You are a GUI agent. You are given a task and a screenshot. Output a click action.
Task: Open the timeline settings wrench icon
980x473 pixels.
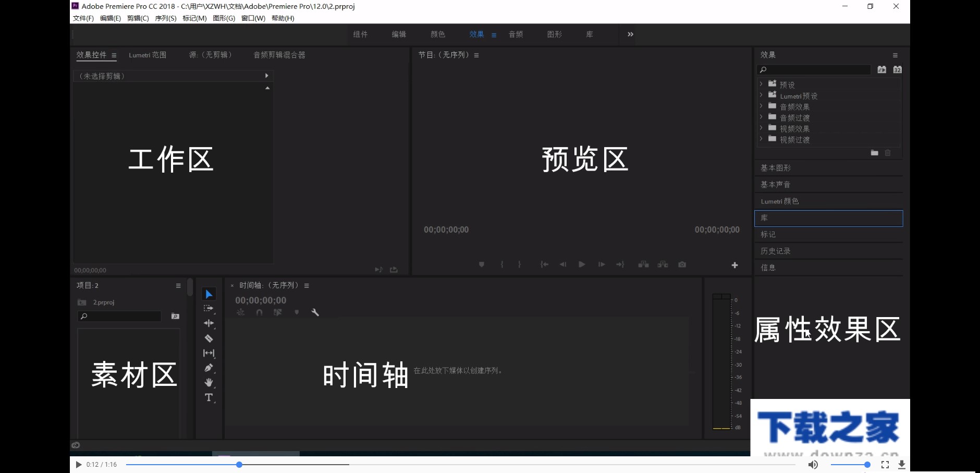[315, 312]
